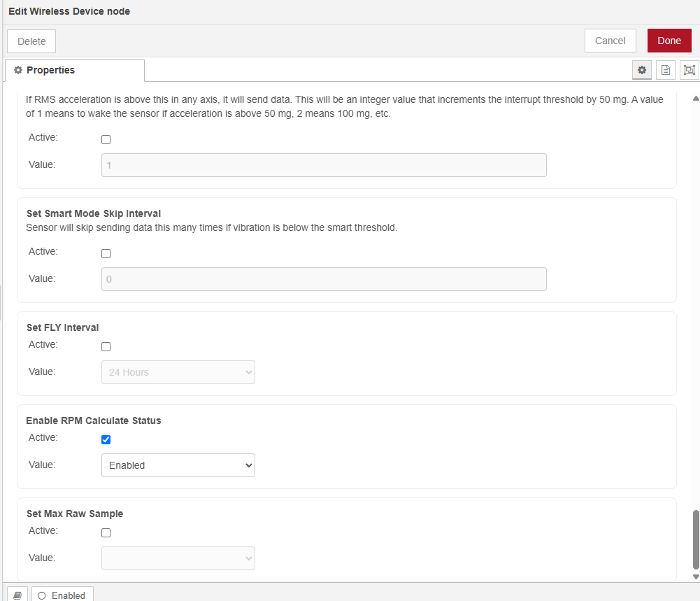Open the FLY Interval 24 Hours dropdown
The width and height of the screenshot is (700, 601).
point(178,372)
